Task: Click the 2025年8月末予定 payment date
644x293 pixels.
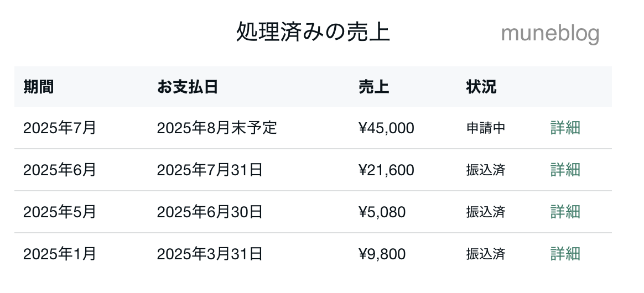Action: pyautogui.click(x=217, y=128)
